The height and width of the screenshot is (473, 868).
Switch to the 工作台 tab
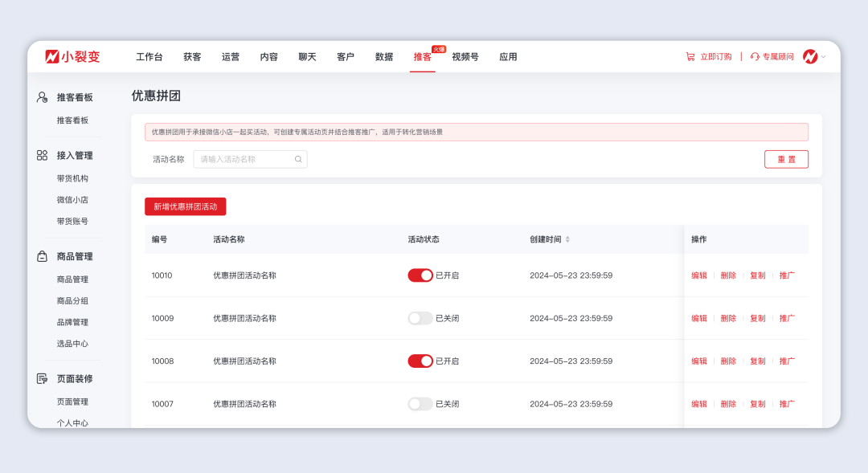point(149,56)
